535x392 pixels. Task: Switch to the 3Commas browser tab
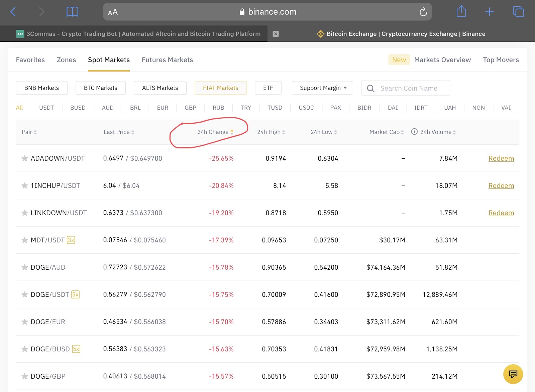click(134, 34)
